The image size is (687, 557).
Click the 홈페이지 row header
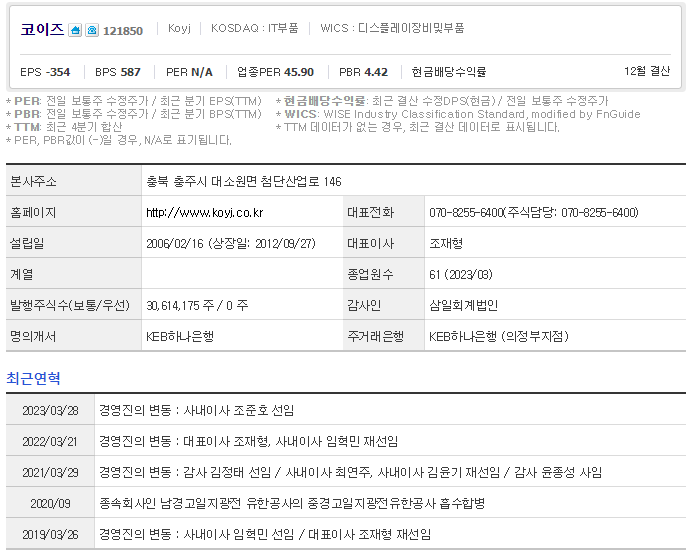(74, 213)
